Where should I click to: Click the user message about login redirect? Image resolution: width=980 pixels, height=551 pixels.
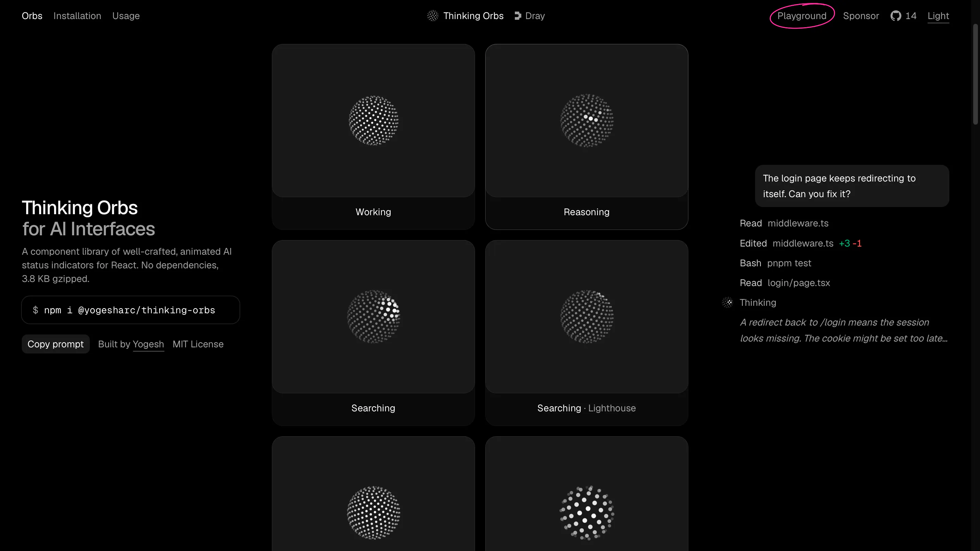[852, 186]
